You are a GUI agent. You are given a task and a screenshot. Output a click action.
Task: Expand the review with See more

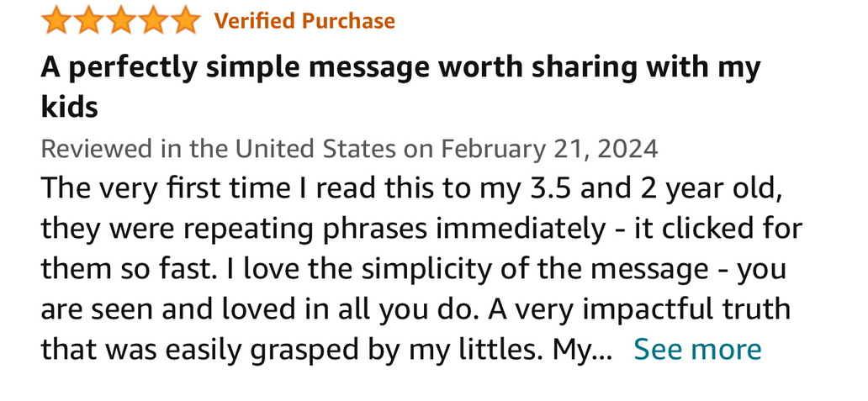(x=697, y=349)
